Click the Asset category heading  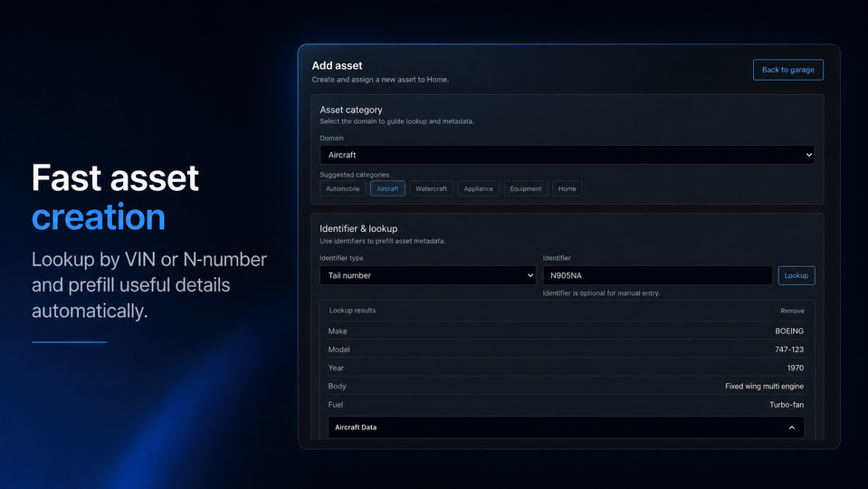pyautogui.click(x=351, y=110)
